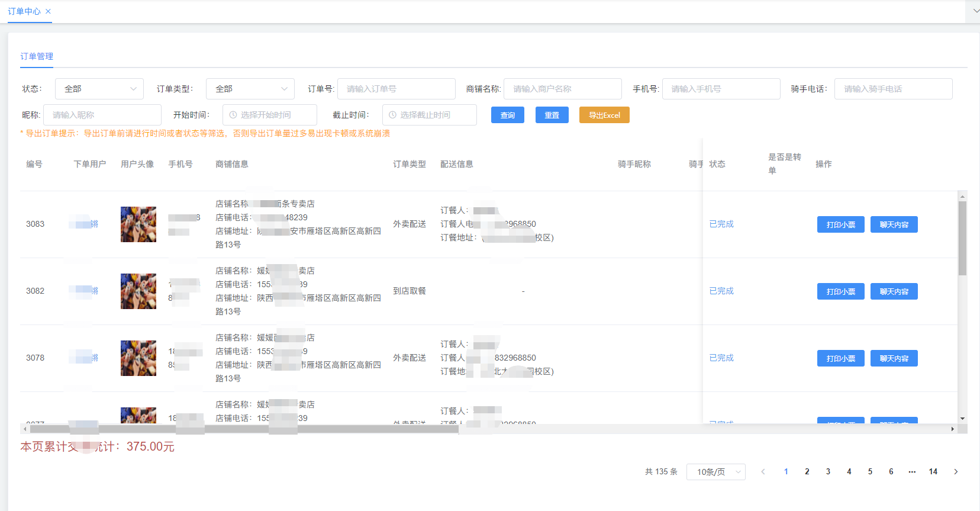Open the 10条/页 page size dropdown
The image size is (980, 511).
pyautogui.click(x=716, y=472)
